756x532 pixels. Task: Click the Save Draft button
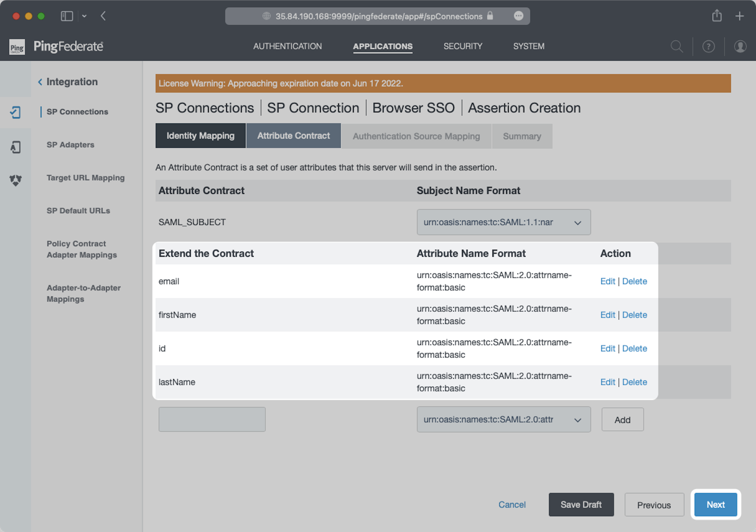point(581,504)
